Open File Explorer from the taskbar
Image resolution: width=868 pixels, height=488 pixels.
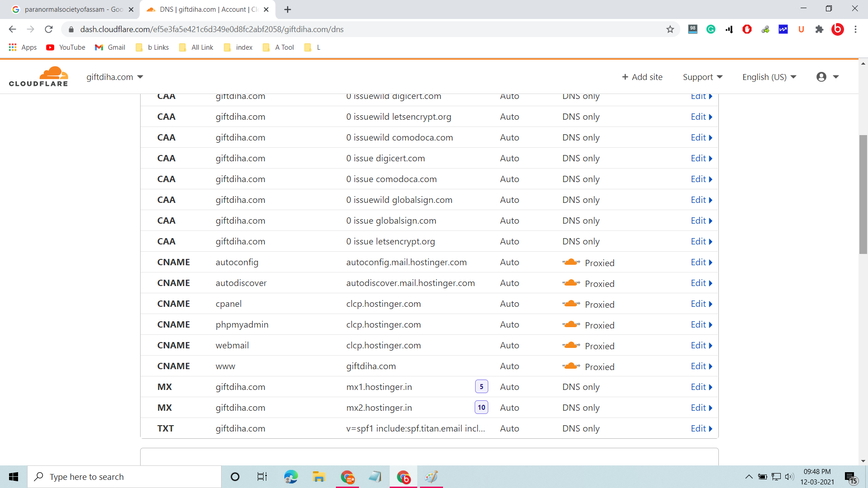pyautogui.click(x=319, y=477)
